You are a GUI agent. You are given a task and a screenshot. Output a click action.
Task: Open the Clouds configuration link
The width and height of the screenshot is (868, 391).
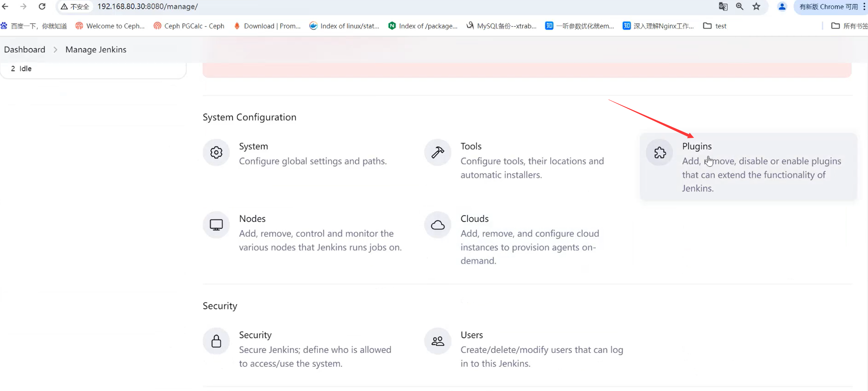coord(474,219)
